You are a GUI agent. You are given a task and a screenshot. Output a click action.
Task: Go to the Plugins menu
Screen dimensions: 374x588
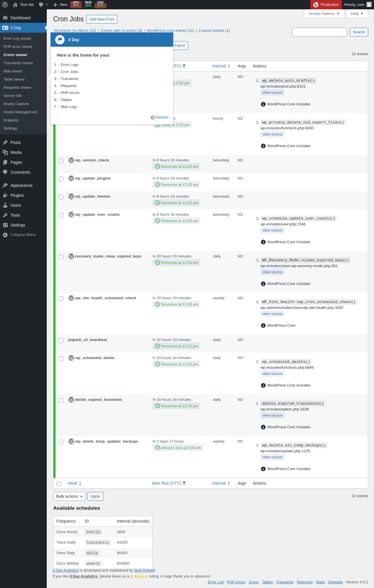click(17, 195)
